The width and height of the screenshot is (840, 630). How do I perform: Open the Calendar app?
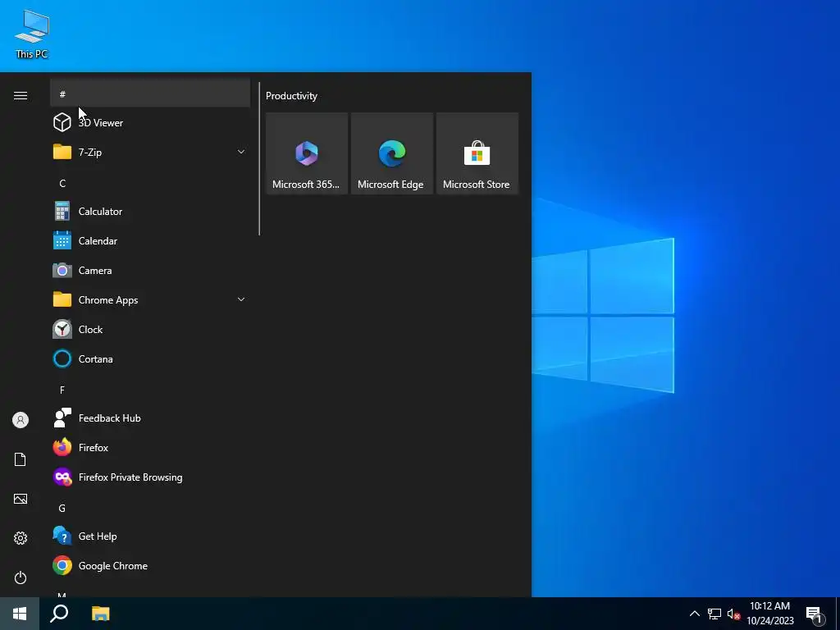pos(150,241)
